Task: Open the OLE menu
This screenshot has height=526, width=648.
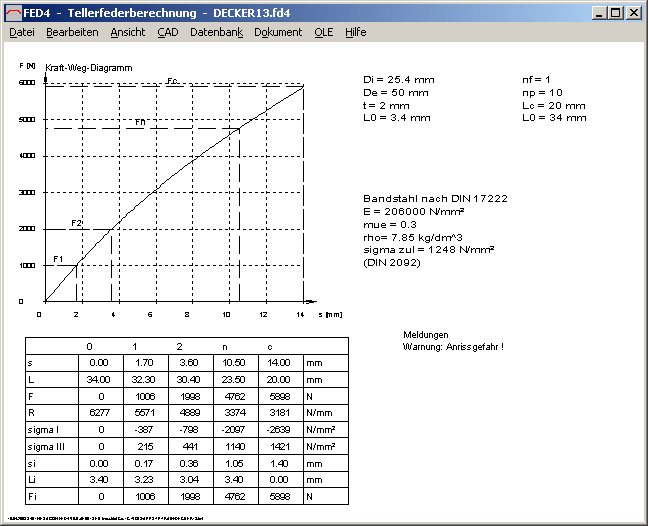Action: point(324,32)
